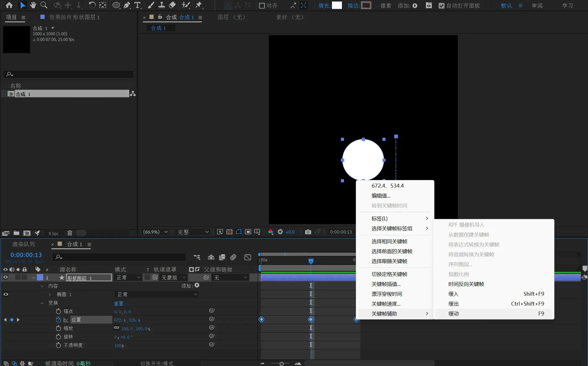
Task: Create a new composition icon
Action: [x=27, y=233]
